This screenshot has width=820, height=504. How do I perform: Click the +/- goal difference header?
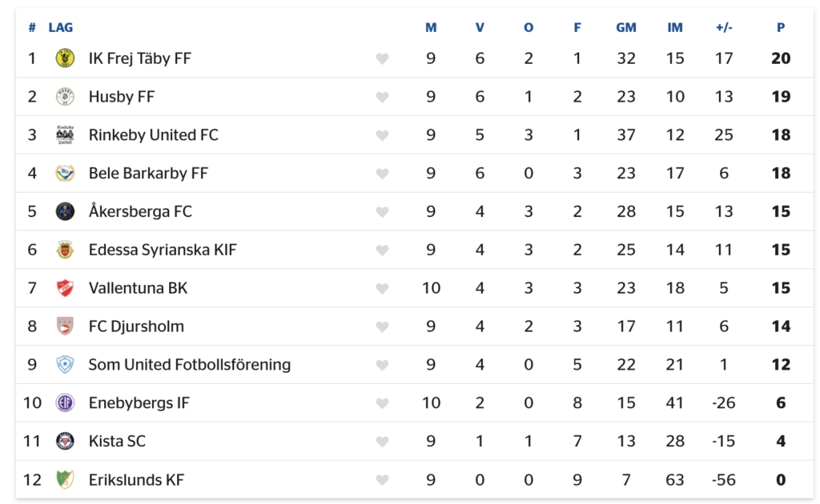click(x=724, y=28)
